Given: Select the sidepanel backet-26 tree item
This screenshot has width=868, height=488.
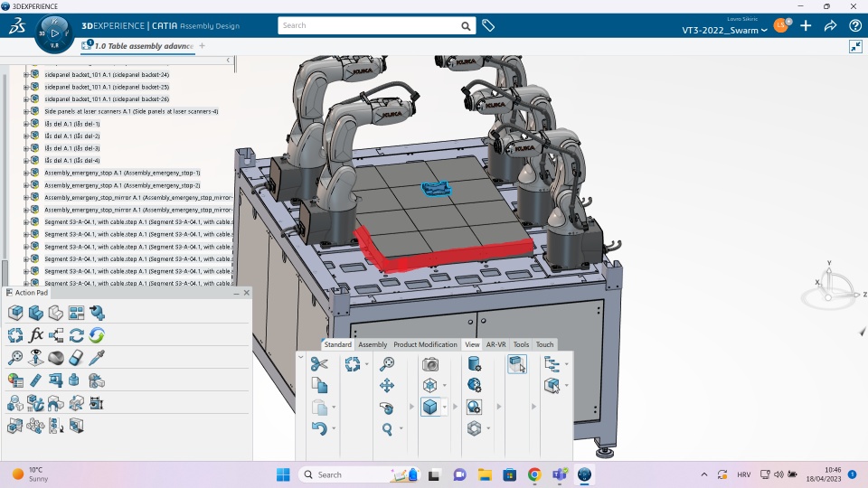Looking at the screenshot, I should (x=107, y=99).
